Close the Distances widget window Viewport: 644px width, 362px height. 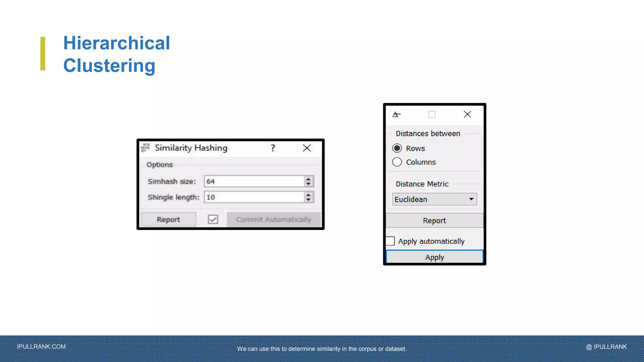tap(467, 114)
